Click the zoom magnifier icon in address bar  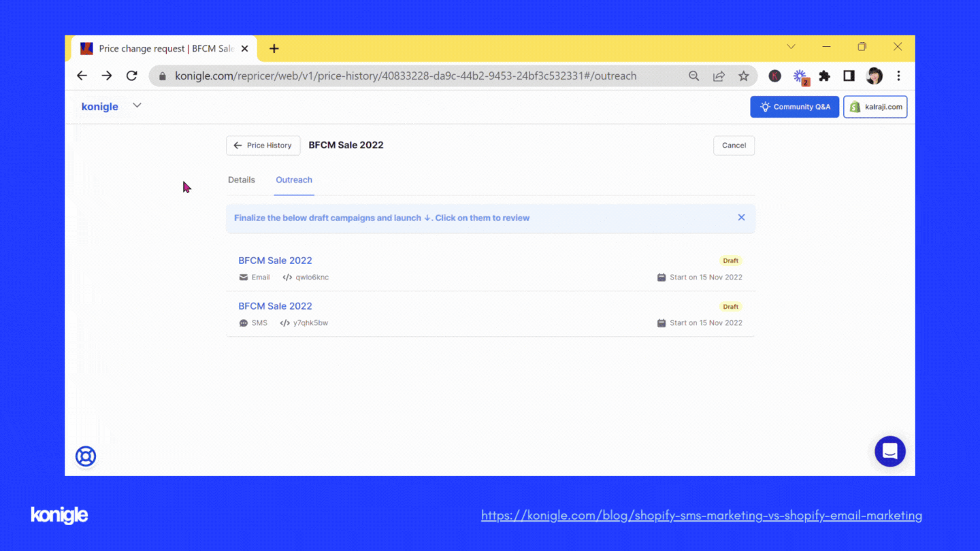pos(693,76)
